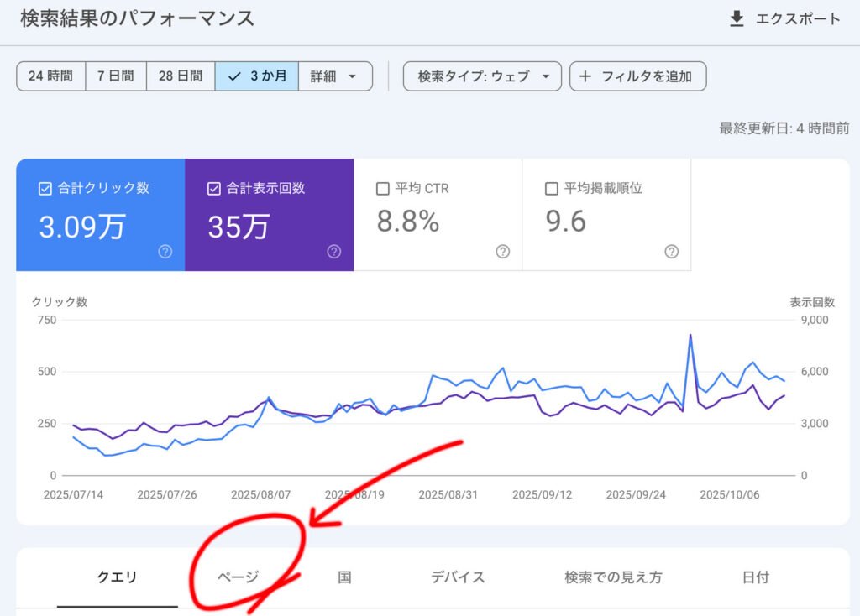Viewport: 860px width, 616px height.
Task: Open the 検索タイプ: ウェブ dropdown
Action: tap(482, 76)
